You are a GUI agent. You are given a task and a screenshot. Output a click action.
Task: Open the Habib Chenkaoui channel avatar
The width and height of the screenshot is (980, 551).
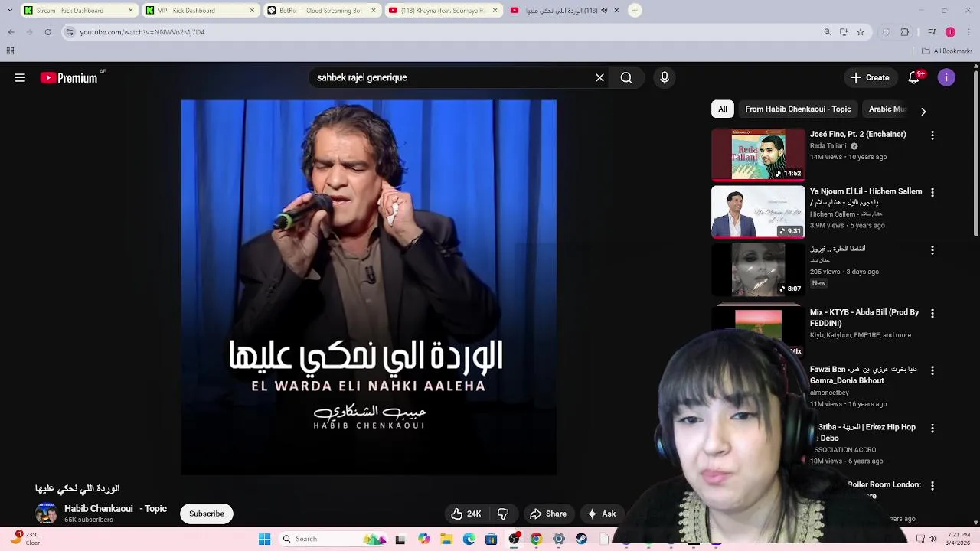pyautogui.click(x=46, y=514)
